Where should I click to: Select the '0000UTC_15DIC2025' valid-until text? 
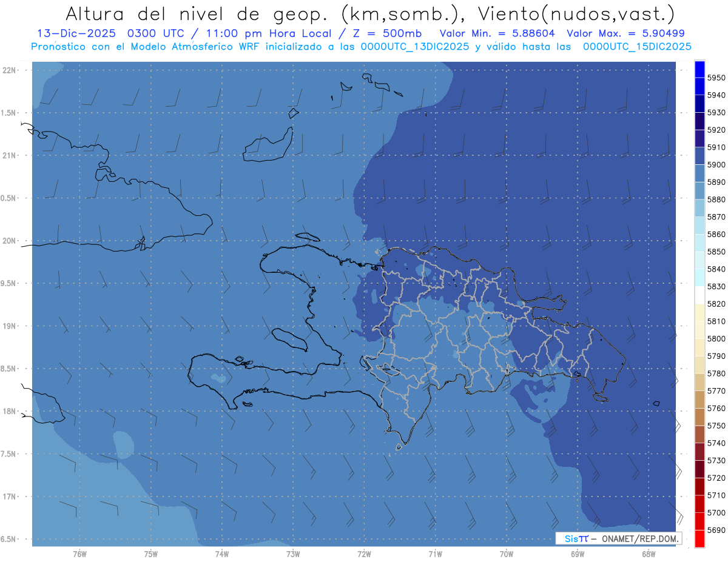click(637, 47)
